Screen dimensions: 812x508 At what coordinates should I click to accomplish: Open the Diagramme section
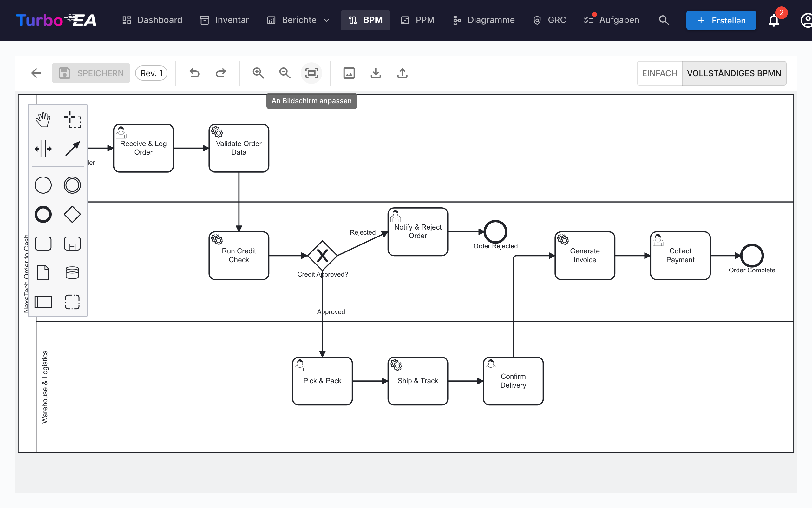pyautogui.click(x=483, y=20)
